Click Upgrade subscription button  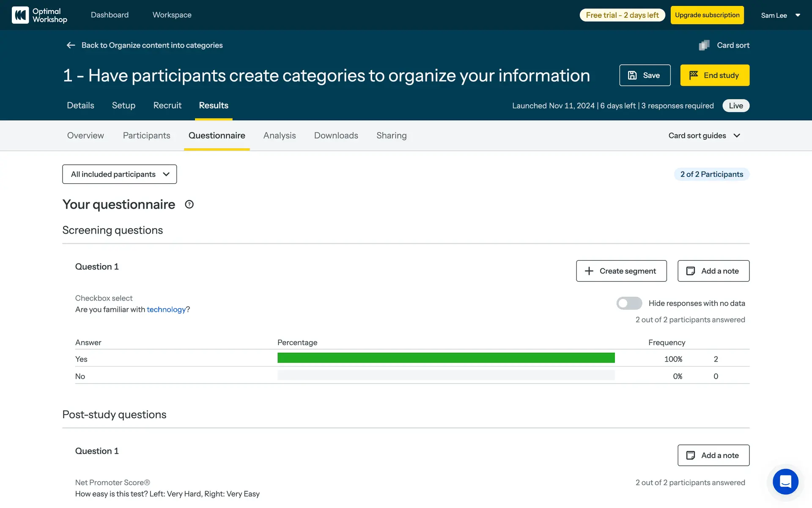707,15
